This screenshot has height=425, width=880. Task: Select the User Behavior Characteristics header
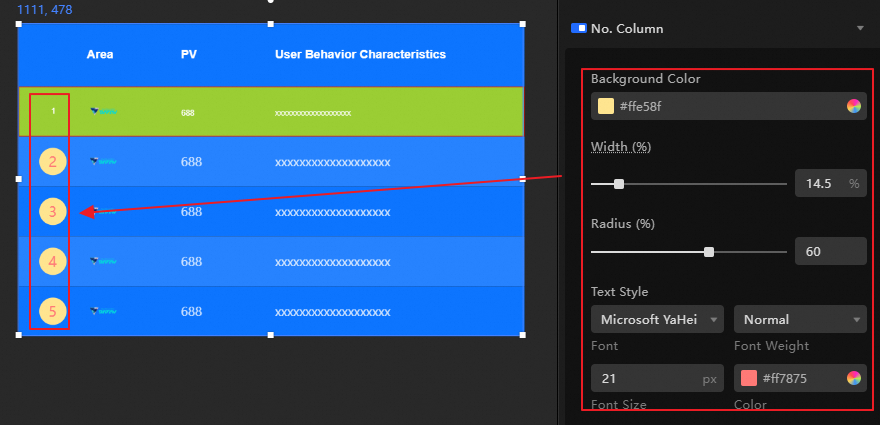point(360,54)
